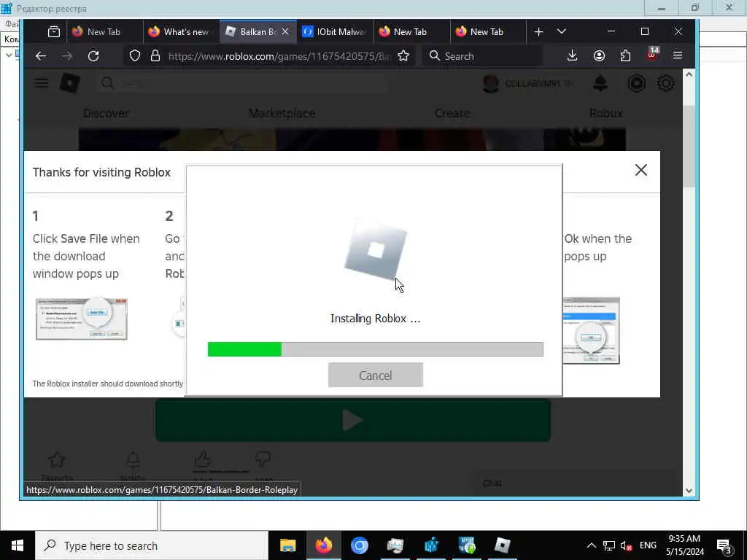The width and height of the screenshot is (747, 560).
Task: Open the Firefox downloads panel
Action: click(573, 55)
